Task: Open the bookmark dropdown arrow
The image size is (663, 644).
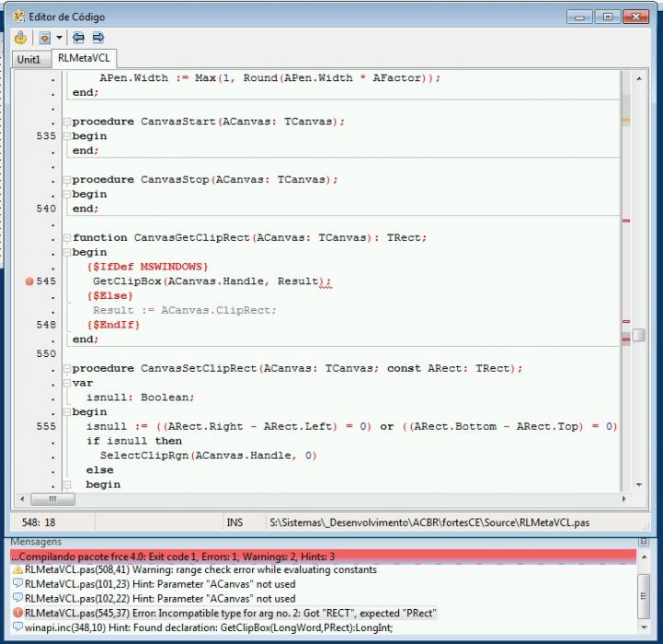Action: (x=59, y=38)
